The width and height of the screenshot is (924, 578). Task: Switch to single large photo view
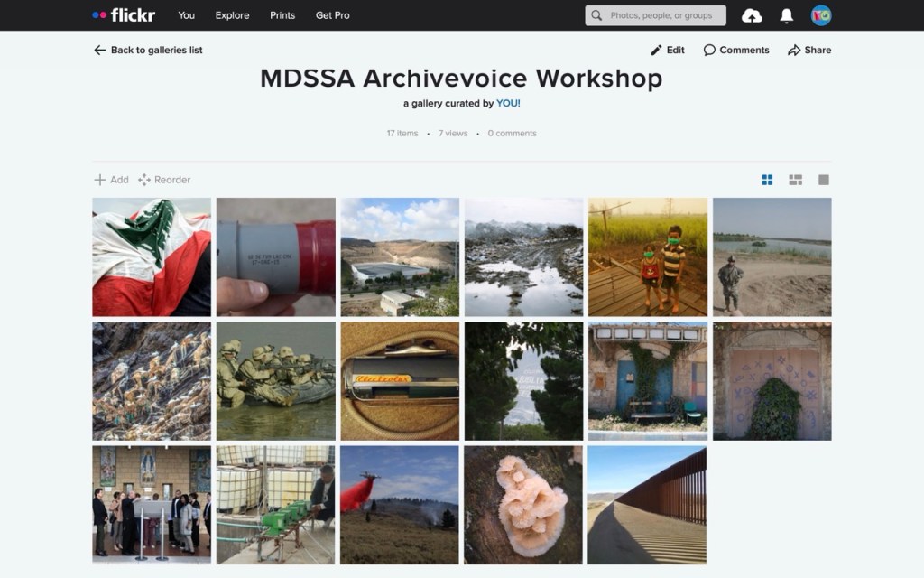(824, 180)
